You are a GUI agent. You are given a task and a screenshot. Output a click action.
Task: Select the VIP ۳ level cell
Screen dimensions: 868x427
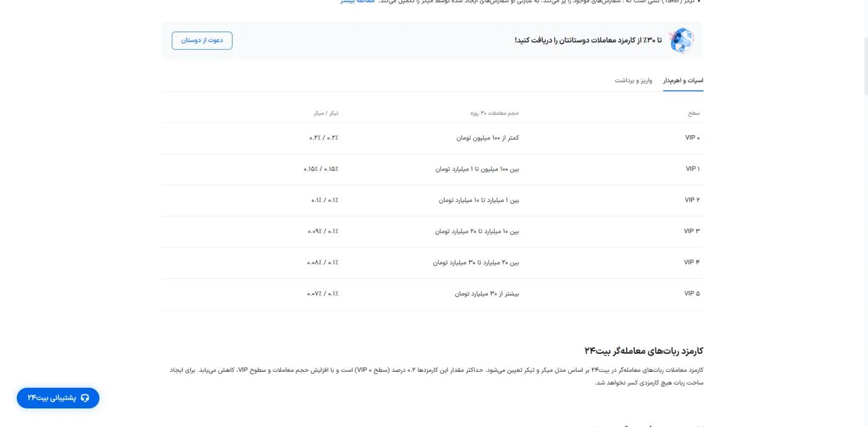[x=692, y=231]
